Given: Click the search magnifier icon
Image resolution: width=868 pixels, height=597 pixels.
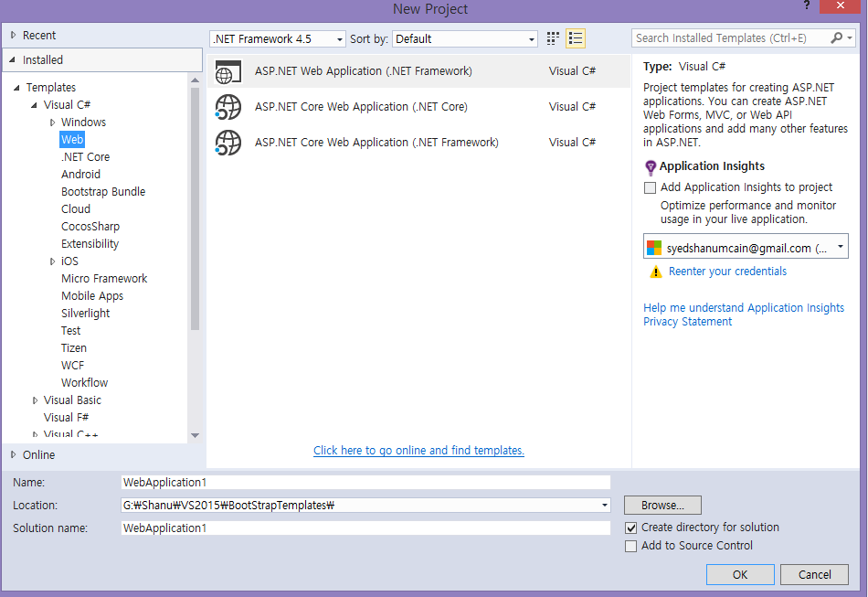Looking at the screenshot, I should click(x=836, y=37).
